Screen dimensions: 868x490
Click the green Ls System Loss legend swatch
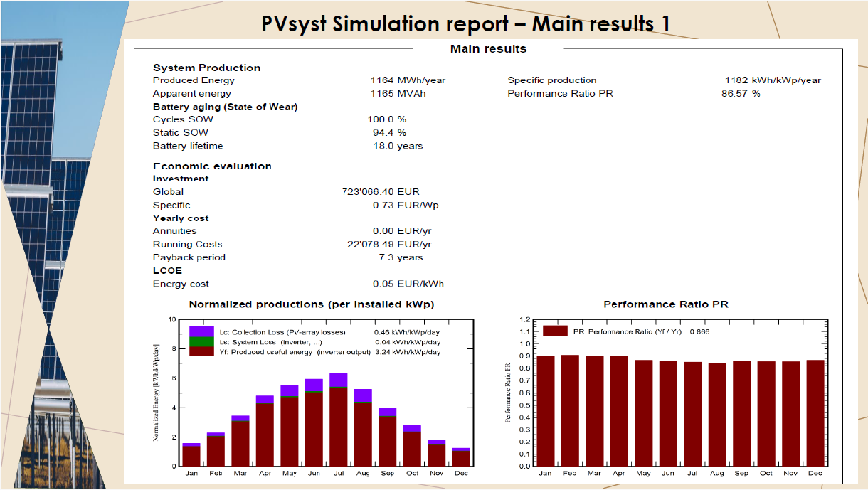tap(201, 341)
